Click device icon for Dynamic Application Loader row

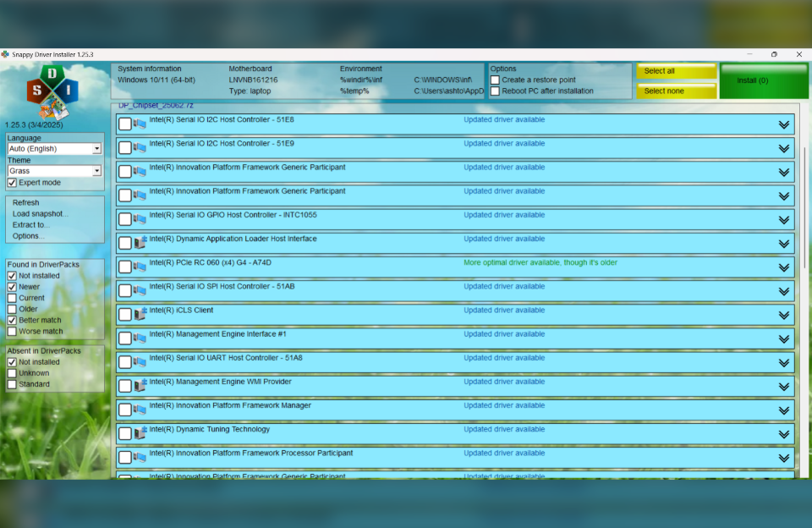point(140,243)
